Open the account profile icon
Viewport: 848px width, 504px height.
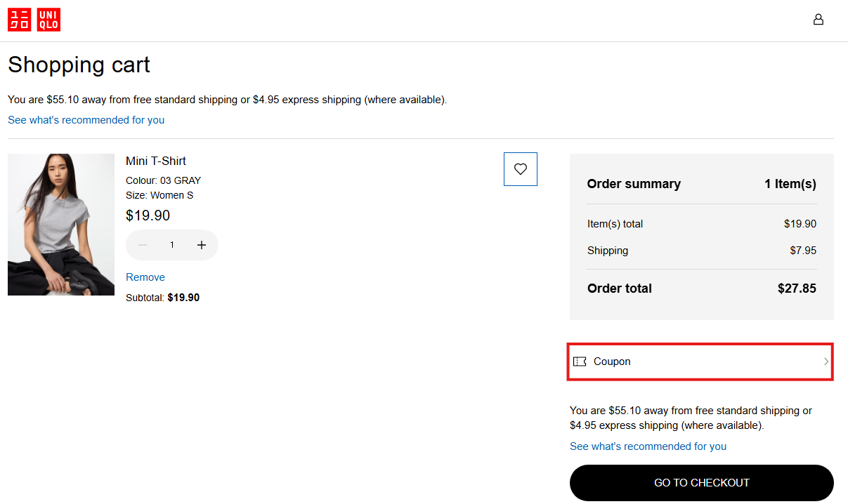[x=818, y=20]
